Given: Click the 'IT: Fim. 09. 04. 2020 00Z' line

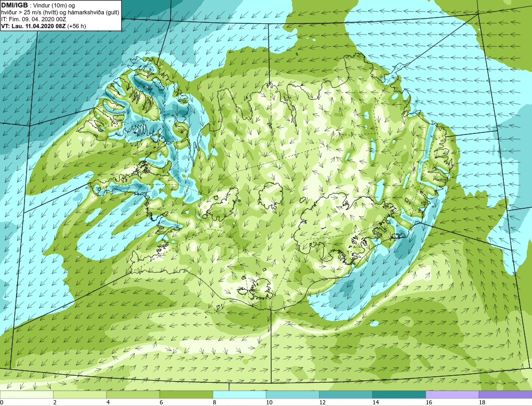Looking at the screenshot, I should click(34, 19).
